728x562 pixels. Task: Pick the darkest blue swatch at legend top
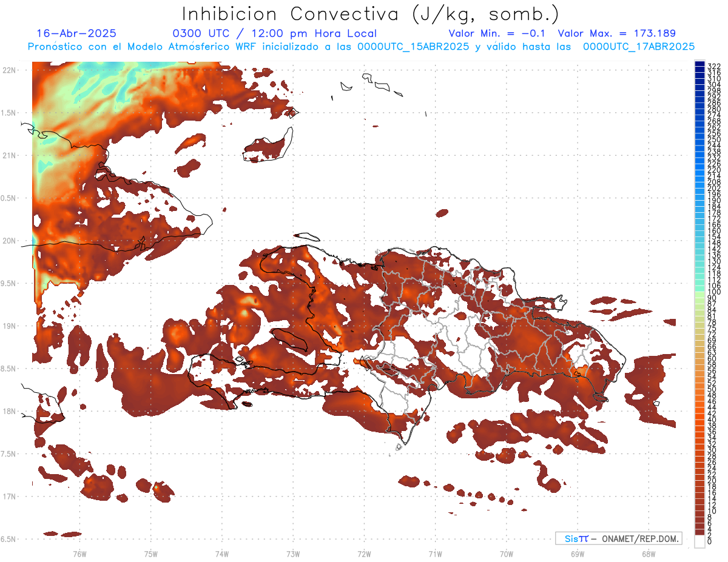click(699, 64)
